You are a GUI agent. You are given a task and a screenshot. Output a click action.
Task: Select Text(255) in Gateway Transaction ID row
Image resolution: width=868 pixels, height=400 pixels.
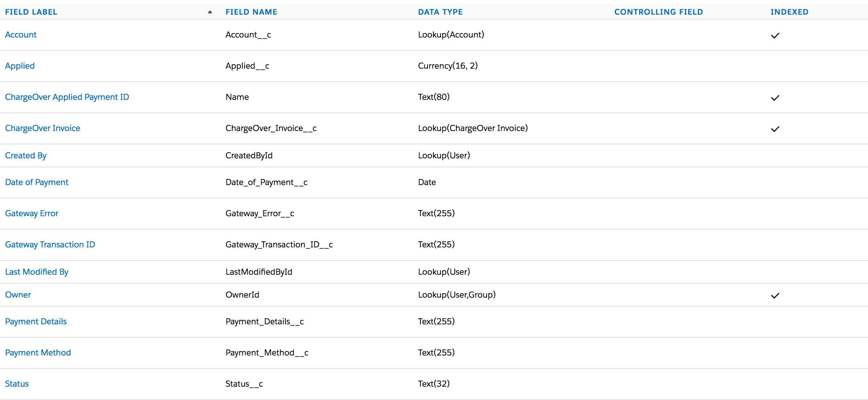pyautogui.click(x=436, y=245)
